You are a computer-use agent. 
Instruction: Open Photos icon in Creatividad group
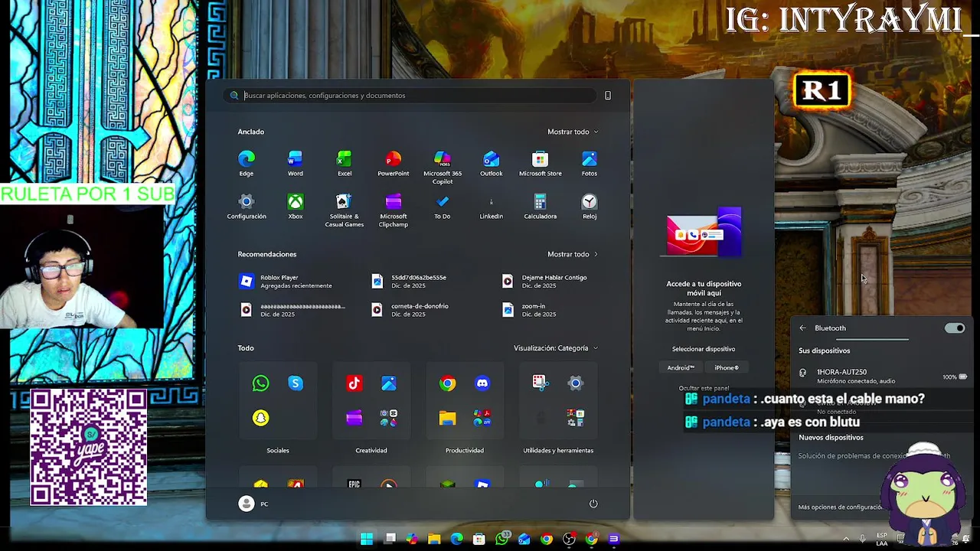coord(389,383)
